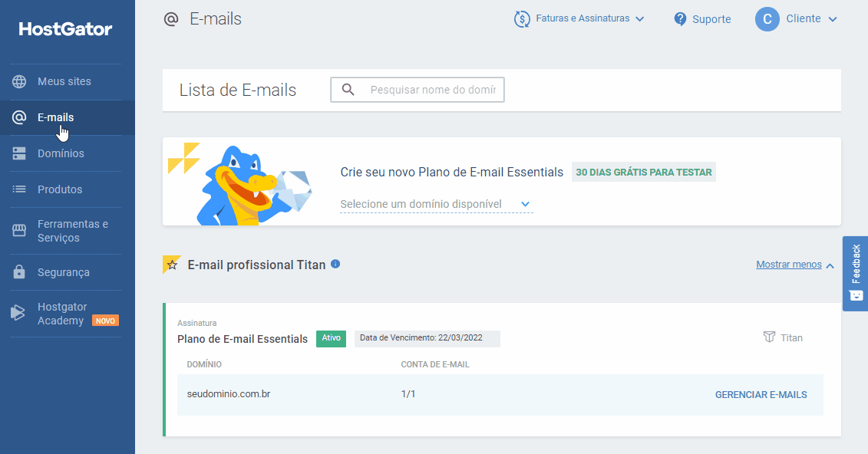
Task: Click the @ icon in the sidebar
Action: coord(19,117)
